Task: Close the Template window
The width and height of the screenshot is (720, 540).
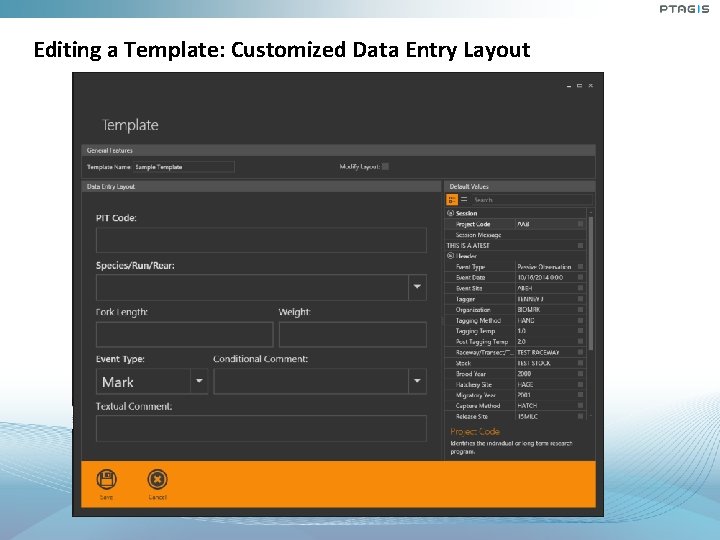Action: click(591, 86)
